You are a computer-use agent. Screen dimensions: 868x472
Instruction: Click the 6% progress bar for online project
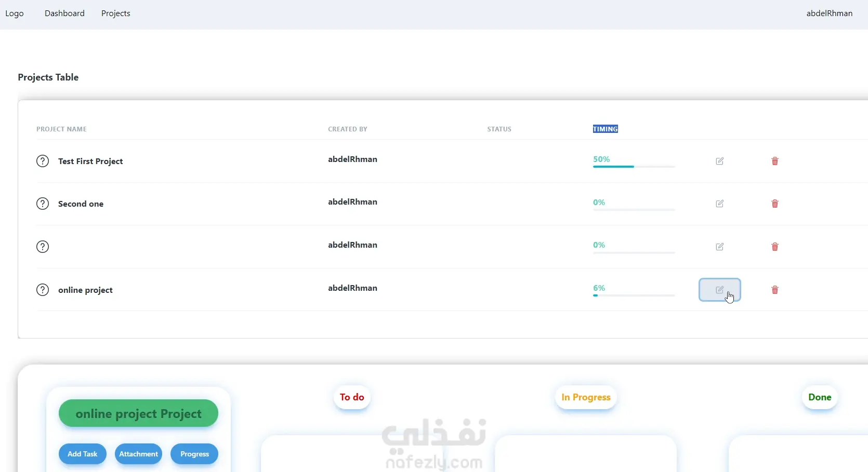tap(634, 295)
